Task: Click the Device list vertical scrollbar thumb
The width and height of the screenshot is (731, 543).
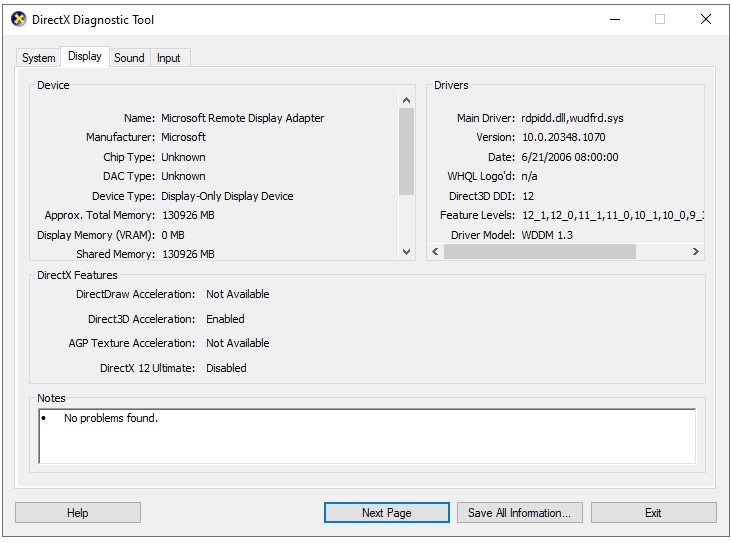Action: [407, 151]
